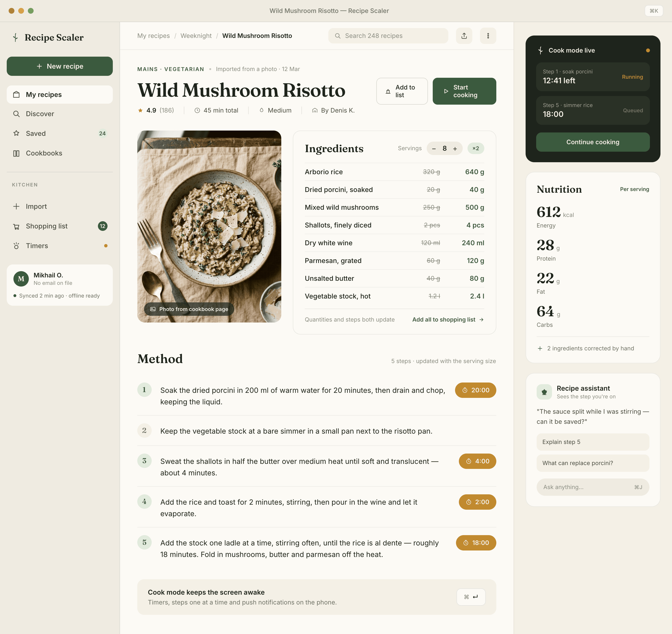This screenshot has width=672, height=634.
Task: Click the Mikhail O. profile avatar
Action: point(21,279)
